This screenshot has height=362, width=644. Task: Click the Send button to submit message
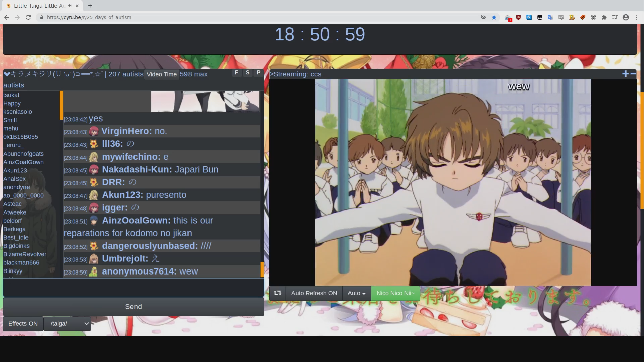click(133, 306)
